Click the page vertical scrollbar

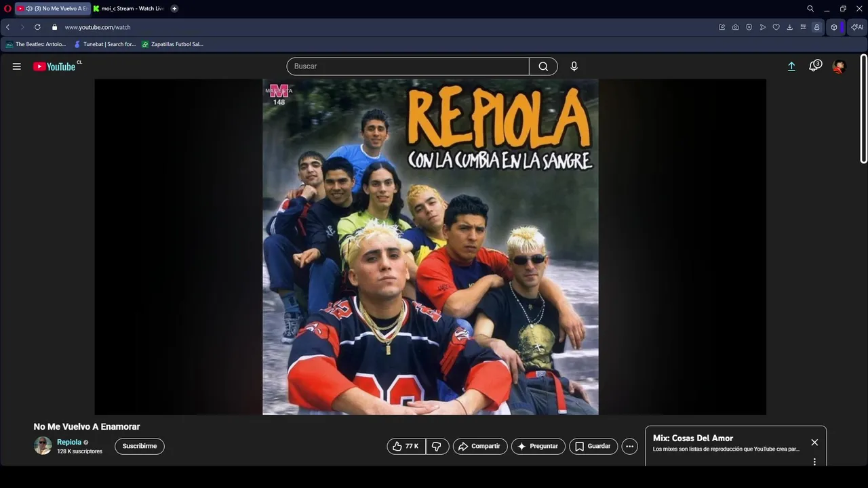tap(863, 108)
